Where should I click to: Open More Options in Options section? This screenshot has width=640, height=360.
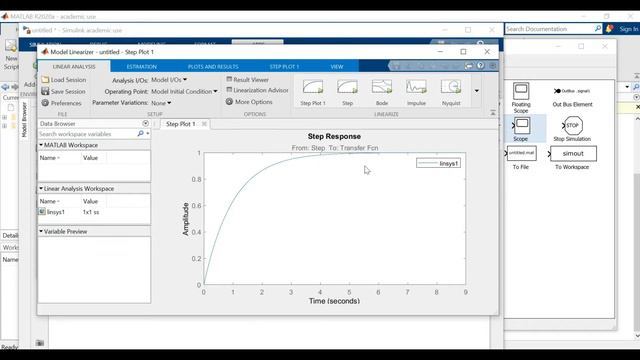(x=249, y=102)
